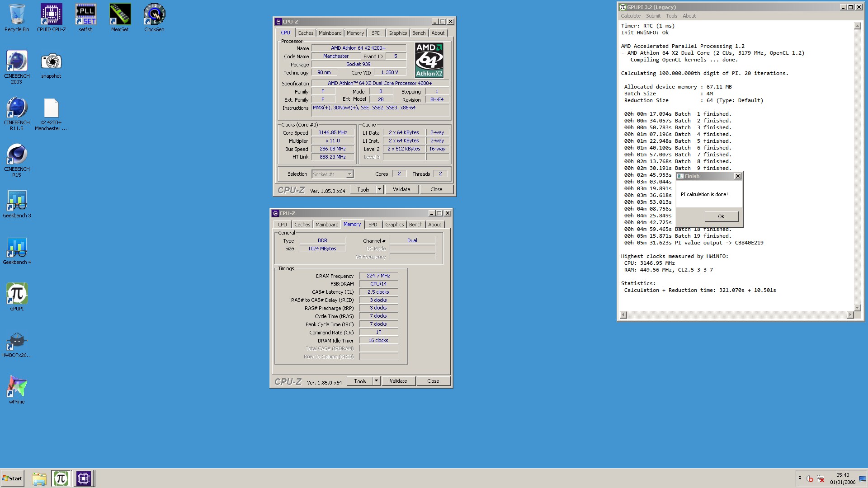Open the Bench tab in top CPU-Z
The image size is (868, 488).
click(x=419, y=33)
